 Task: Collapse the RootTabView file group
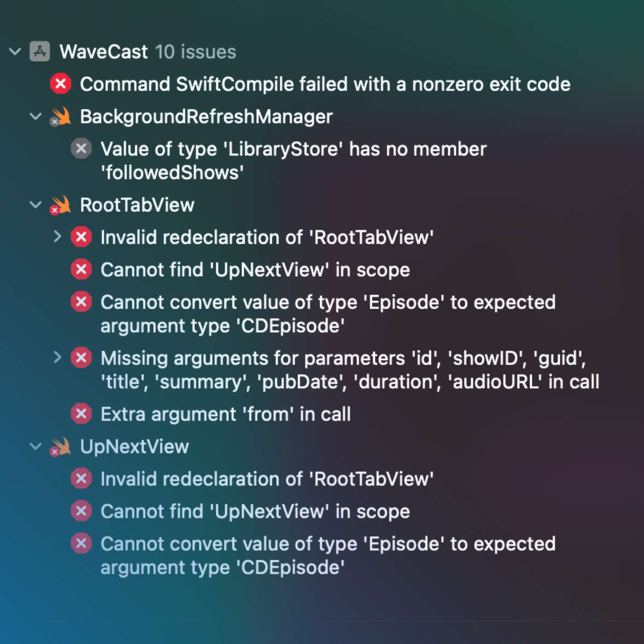click(x=36, y=205)
